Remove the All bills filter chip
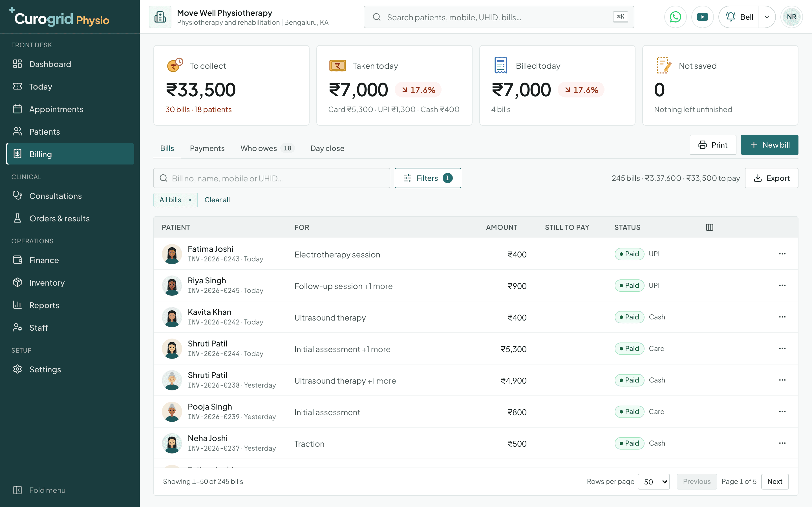The width and height of the screenshot is (812, 507). pos(190,200)
